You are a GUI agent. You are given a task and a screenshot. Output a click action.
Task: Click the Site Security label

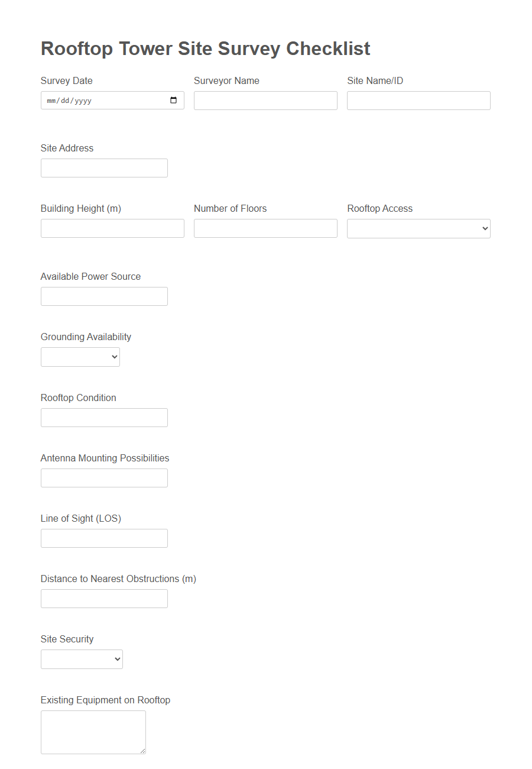[x=67, y=639]
